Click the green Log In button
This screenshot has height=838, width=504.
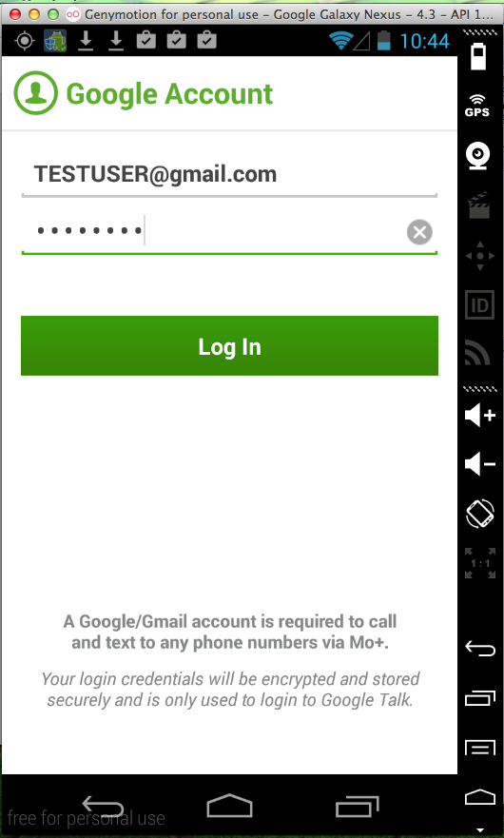[x=229, y=346]
